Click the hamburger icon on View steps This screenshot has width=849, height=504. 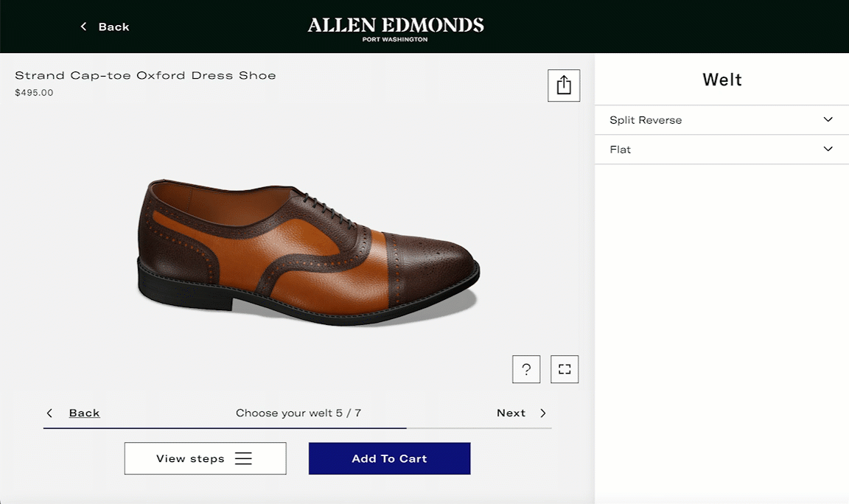(243, 458)
